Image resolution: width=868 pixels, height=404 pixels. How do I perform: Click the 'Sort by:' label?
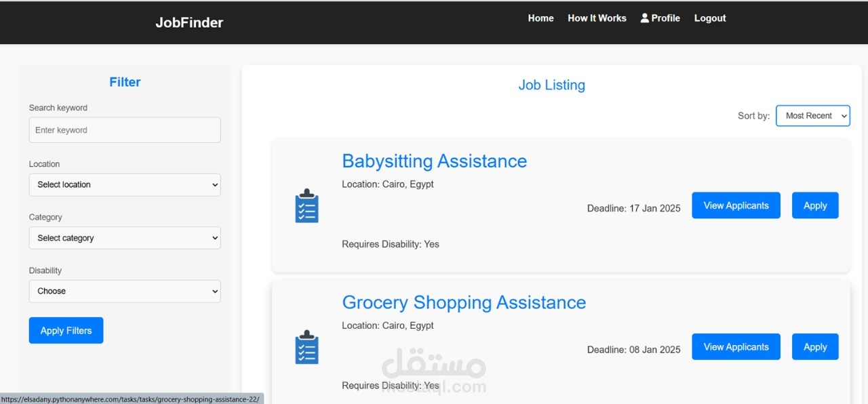coord(753,116)
